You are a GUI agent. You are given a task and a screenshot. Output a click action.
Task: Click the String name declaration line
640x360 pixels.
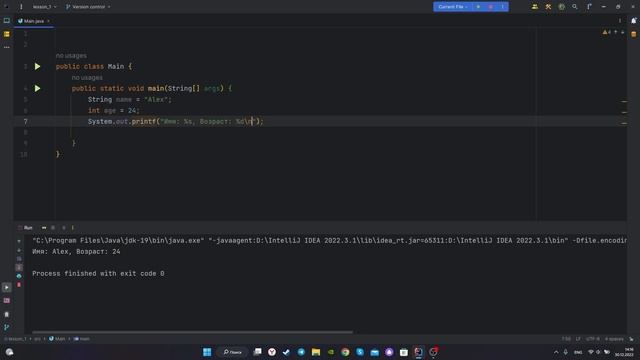[130, 99]
